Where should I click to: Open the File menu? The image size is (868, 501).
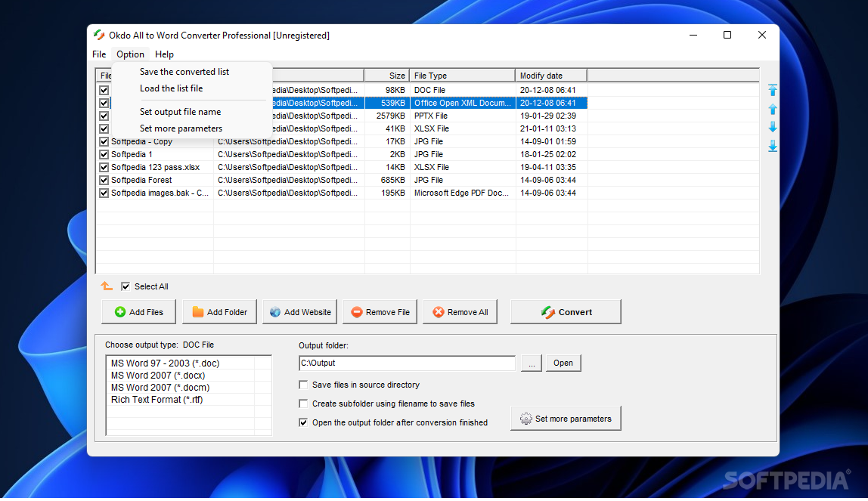[x=99, y=54]
